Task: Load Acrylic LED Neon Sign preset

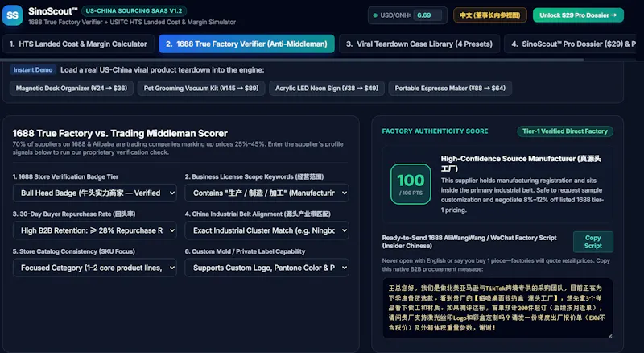Action: point(327,88)
